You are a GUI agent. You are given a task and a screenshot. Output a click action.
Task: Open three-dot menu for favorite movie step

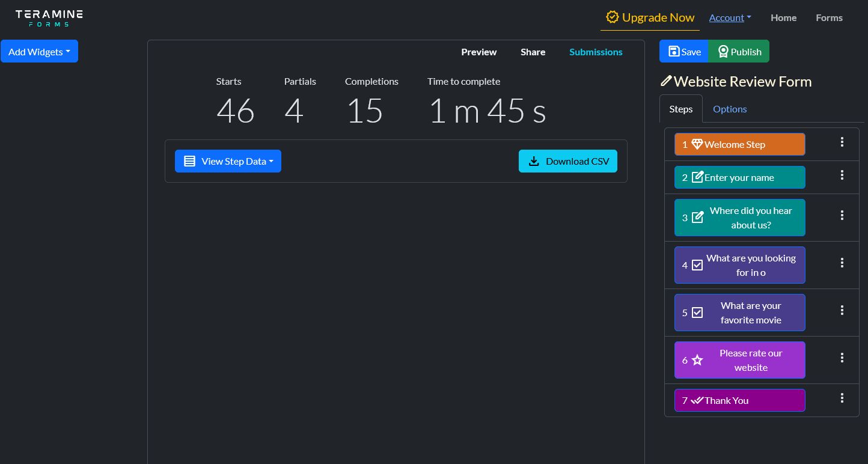click(842, 310)
